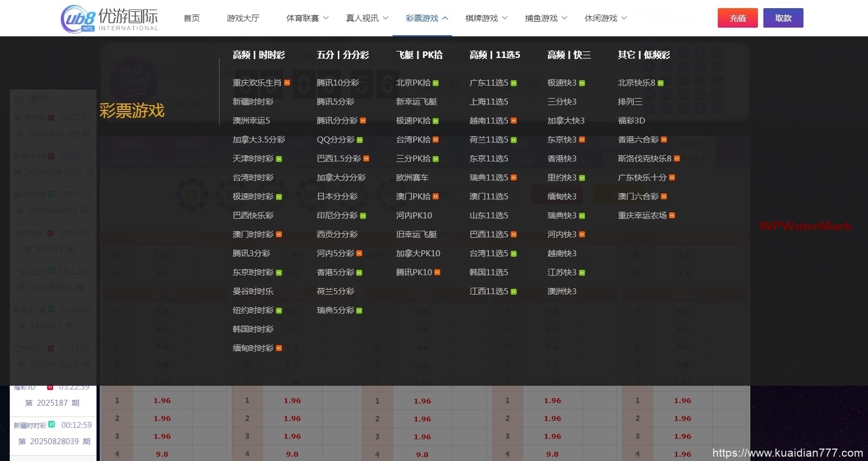This screenshot has height=461, width=868.
Task: Open the 棋牌游戏 dropdown menu
Action: 486,18
